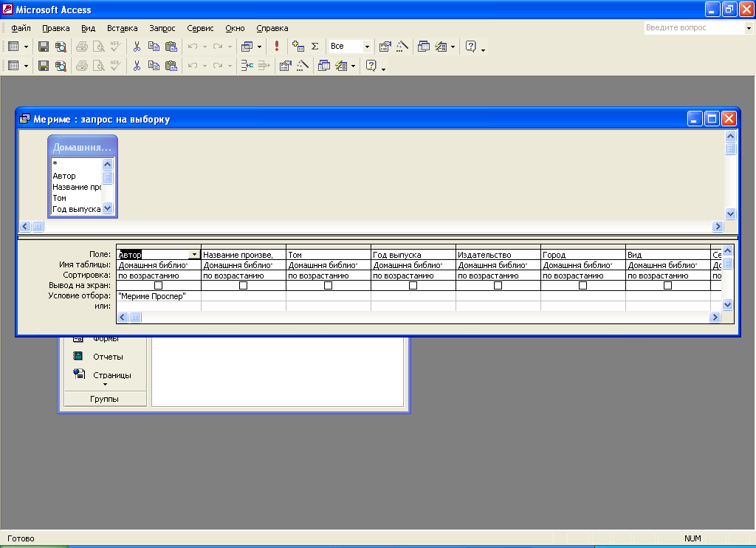Expand the Query Type dropdown arrow

click(x=259, y=47)
